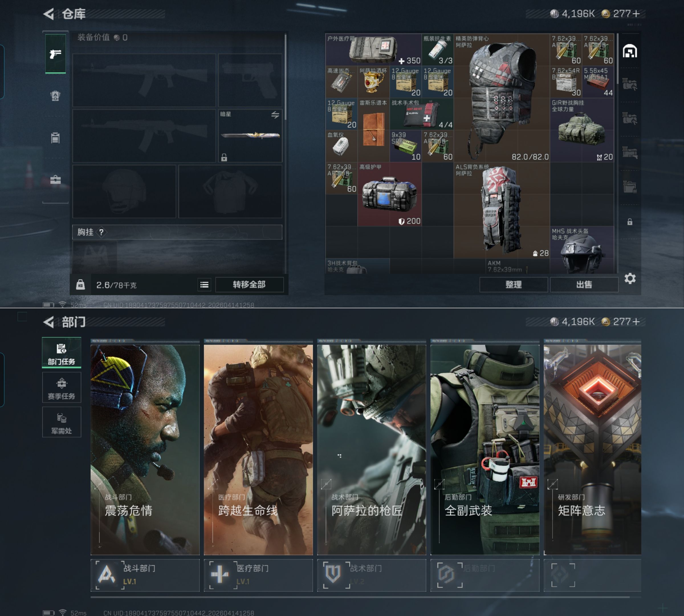684x616 pixels.
Task: Toggle the locked stash slot padlock
Action: tap(630, 222)
